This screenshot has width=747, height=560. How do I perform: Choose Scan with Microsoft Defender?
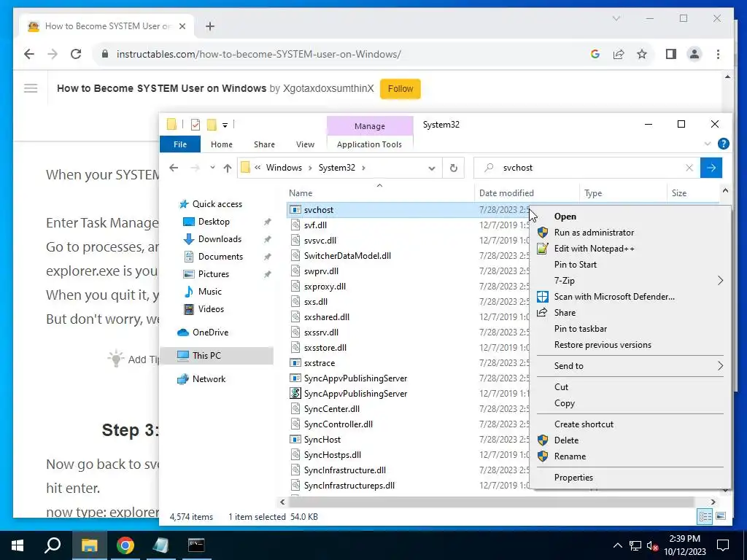tap(614, 297)
